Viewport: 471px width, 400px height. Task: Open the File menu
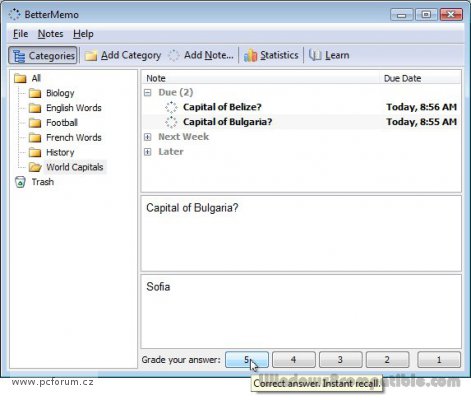(x=20, y=34)
